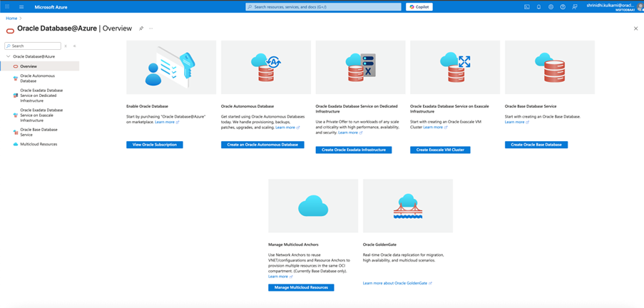This screenshot has width=644, height=308.
Task: Toggle expand/collapse all sidebar groups
Action: [x=66, y=46]
